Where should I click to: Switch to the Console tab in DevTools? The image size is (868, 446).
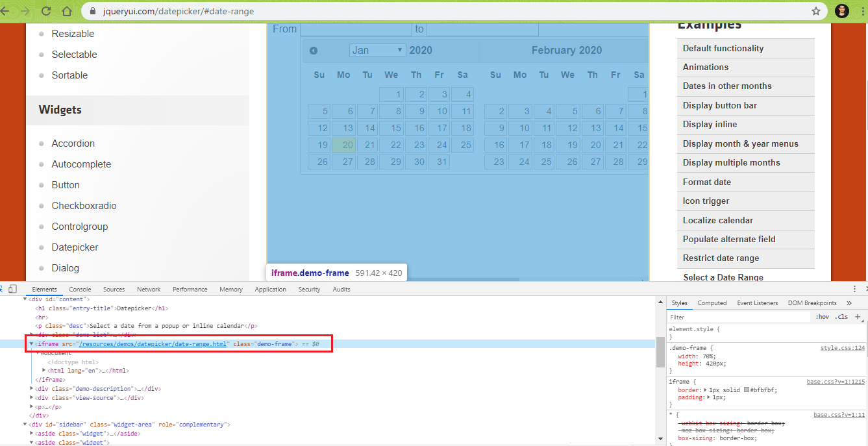pos(80,289)
